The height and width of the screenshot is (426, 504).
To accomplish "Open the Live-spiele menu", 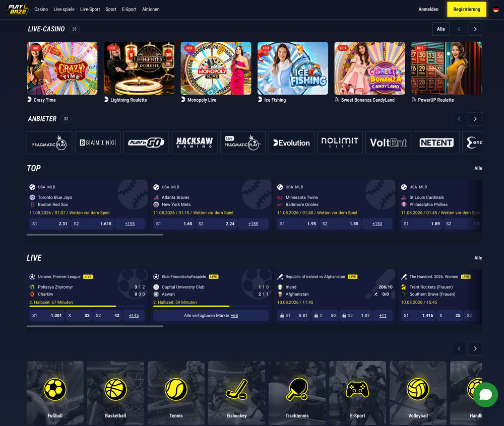I will pyautogui.click(x=64, y=9).
